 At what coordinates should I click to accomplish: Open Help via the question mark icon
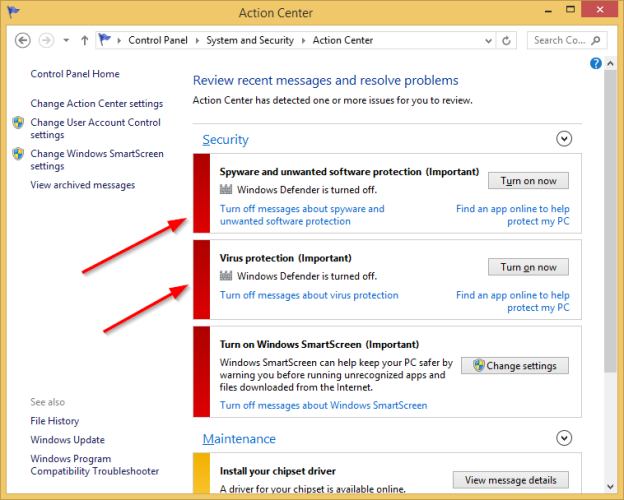tap(596, 63)
